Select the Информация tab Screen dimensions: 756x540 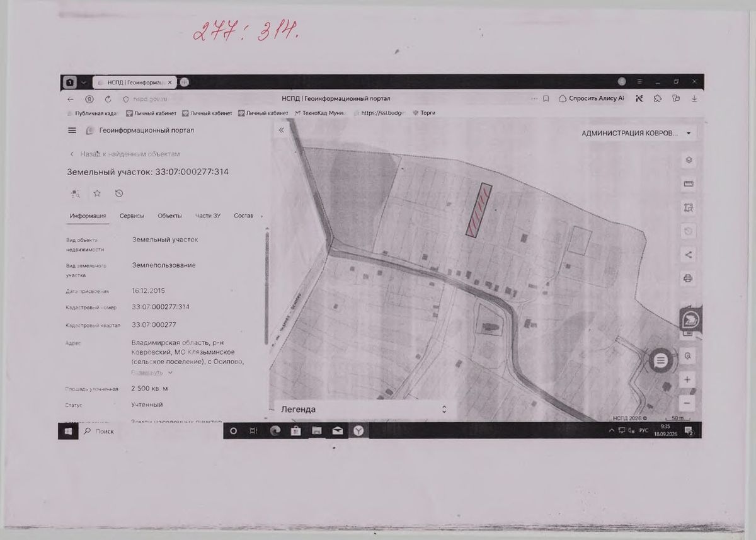point(88,215)
